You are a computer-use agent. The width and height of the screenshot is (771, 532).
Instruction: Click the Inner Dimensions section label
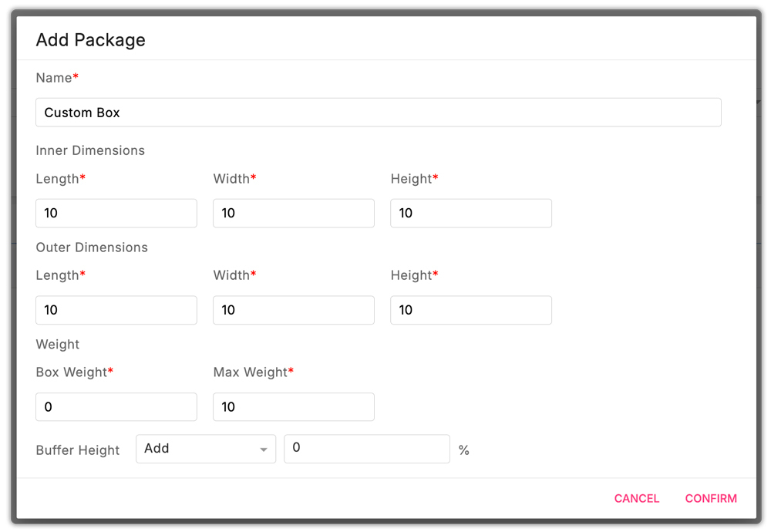click(x=90, y=150)
